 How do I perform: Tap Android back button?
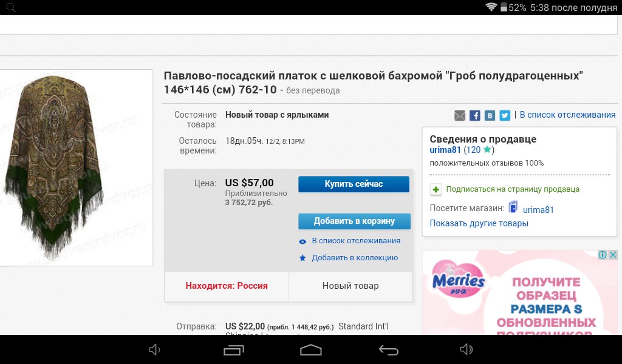388,349
